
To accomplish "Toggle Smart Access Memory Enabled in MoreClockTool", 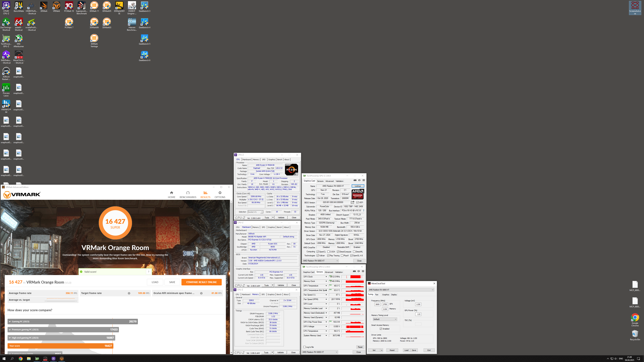I will 381,329.
